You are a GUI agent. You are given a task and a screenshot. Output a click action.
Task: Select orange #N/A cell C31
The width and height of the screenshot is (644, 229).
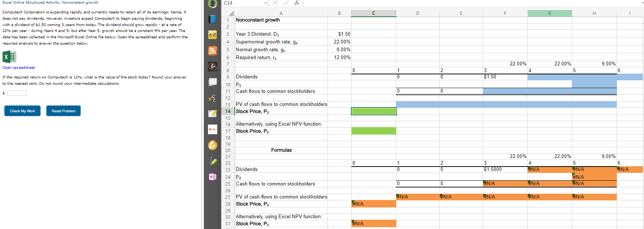coord(374,223)
